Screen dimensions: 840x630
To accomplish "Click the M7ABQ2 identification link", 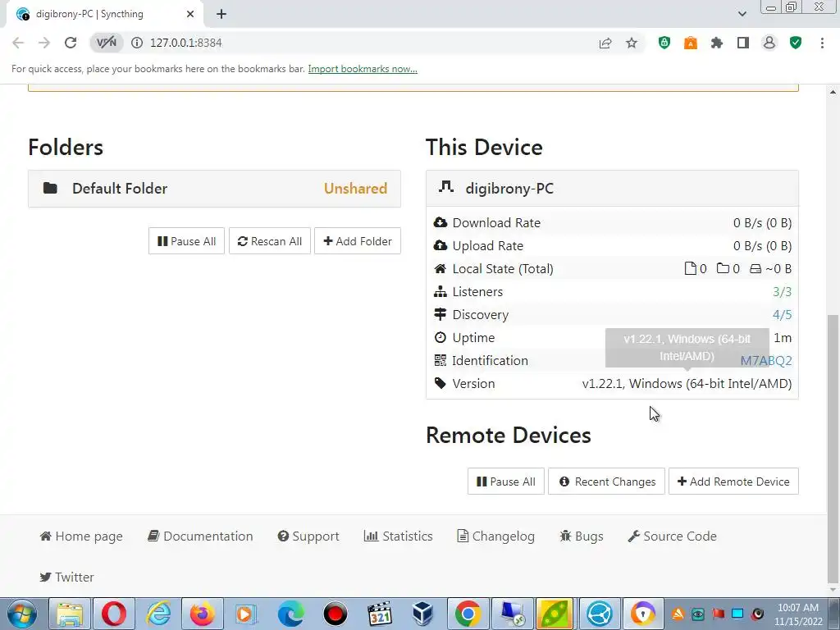I will coord(765,361).
